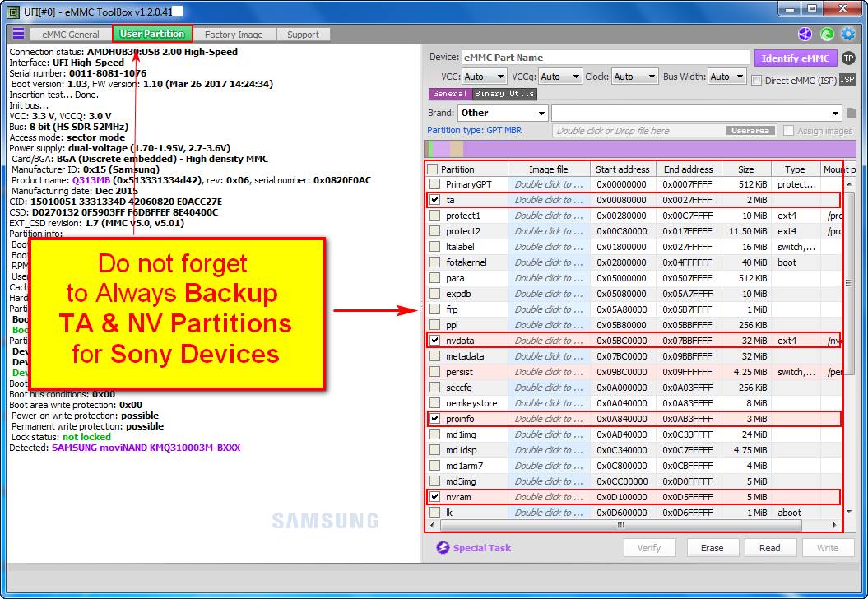Toggle the ISP badge icon
The height and width of the screenshot is (599, 868).
pos(847,80)
